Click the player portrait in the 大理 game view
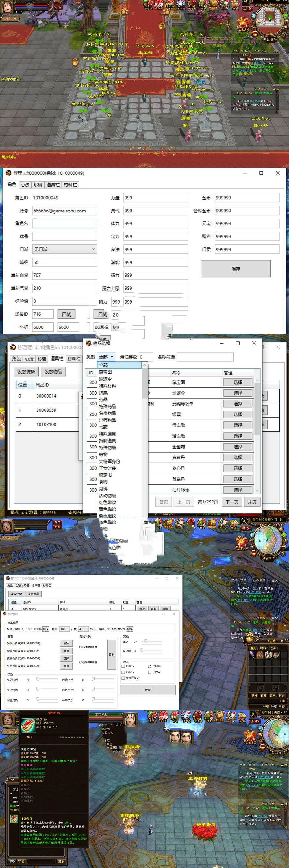 pyautogui.click(x=7, y=6)
